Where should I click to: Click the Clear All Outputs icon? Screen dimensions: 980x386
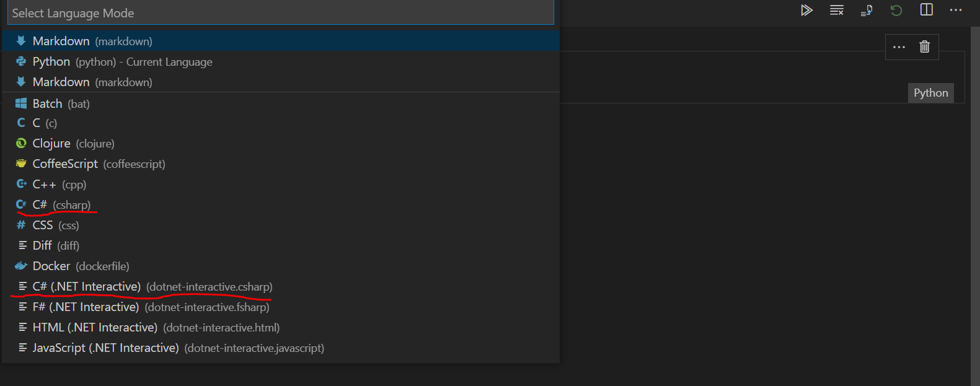pos(836,10)
